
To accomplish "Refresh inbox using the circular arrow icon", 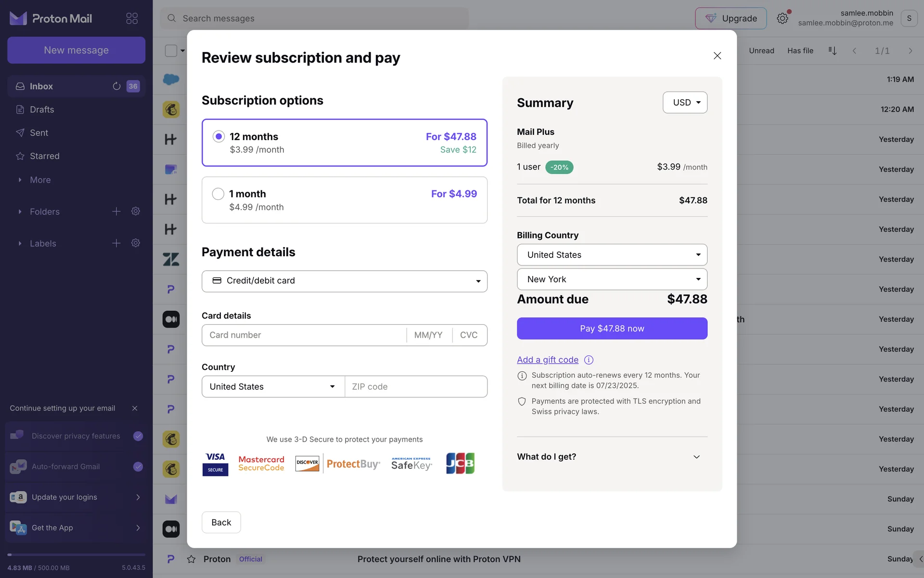I will click(x=116, y=86).
